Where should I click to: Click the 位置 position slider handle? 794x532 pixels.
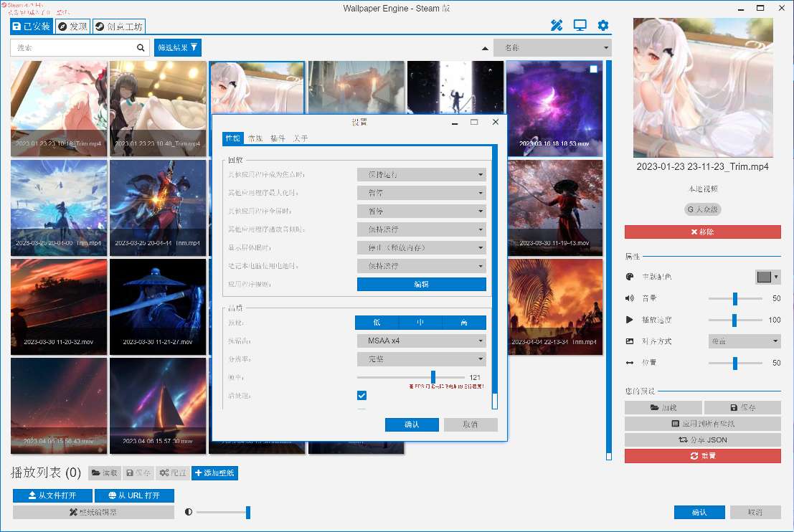[734, 362]
